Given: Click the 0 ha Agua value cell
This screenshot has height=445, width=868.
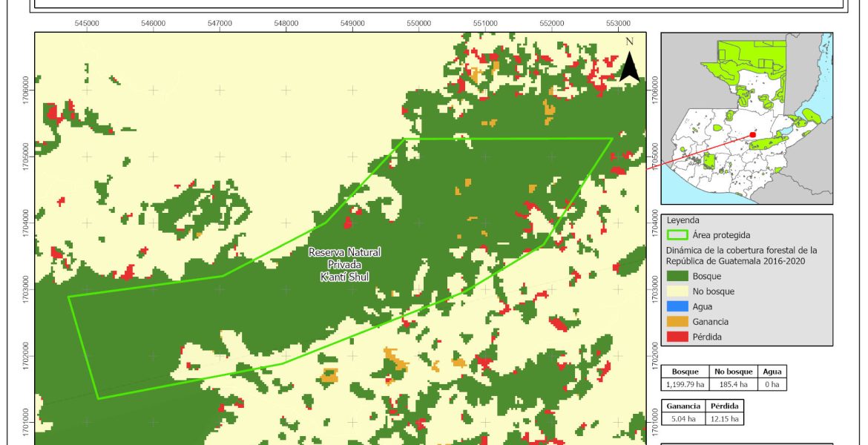Looking at the screenshot, I should point(772,384).
